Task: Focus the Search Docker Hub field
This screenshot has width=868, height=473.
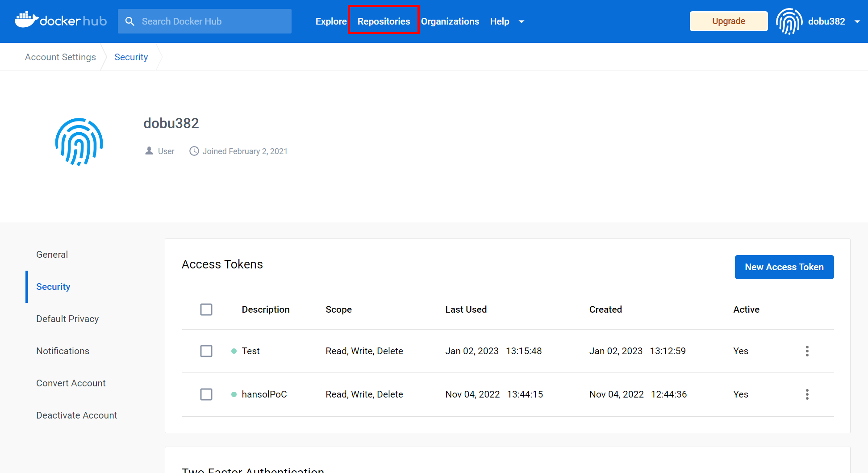Action: [x=204, y=21]
